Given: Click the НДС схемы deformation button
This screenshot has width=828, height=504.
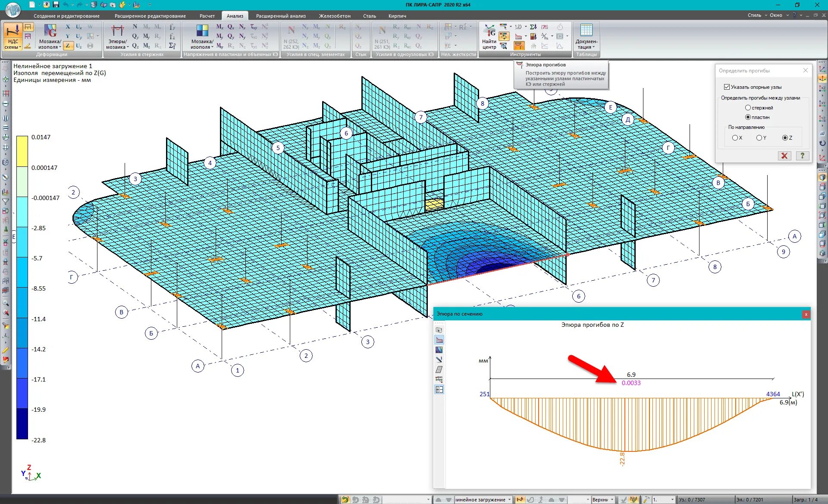Looking at the screenshot, I should [13, 37].
